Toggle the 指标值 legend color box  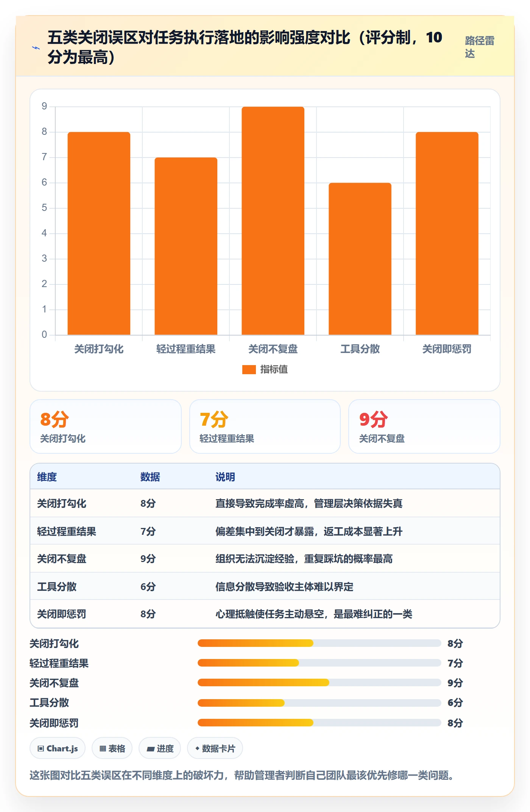point(249,369)
